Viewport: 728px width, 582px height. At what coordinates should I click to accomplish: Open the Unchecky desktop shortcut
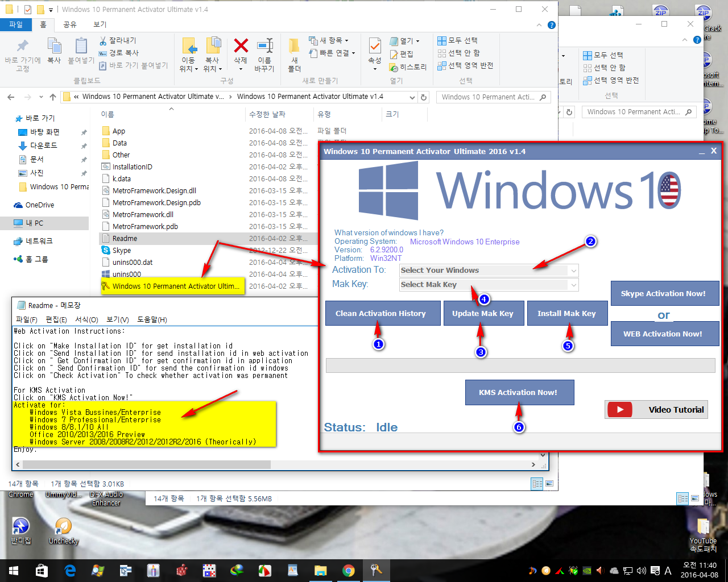63,531
